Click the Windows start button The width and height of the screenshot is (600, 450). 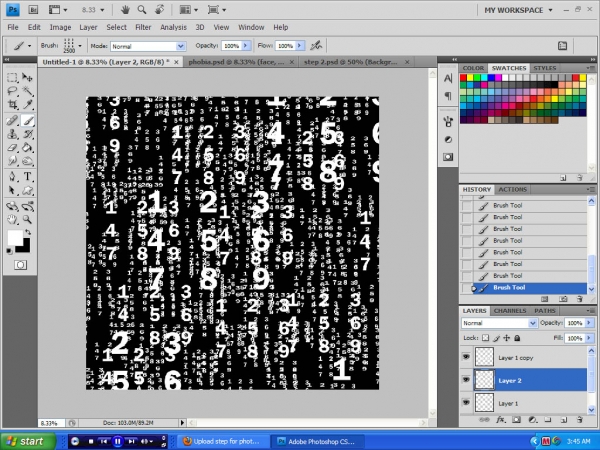[x=28, y=441]
